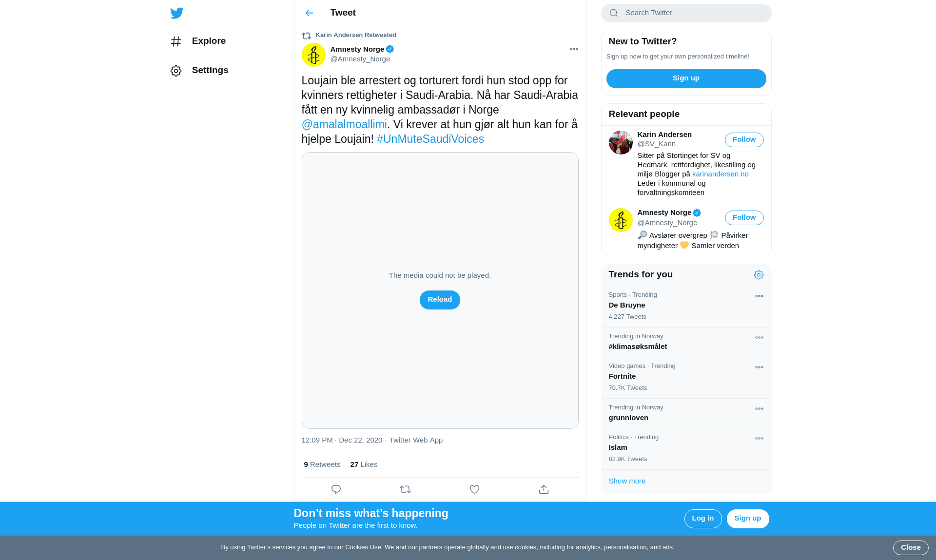Click the Search Twitter field
The width and height of the screenshot is (936, 560).
click(686, 13)
